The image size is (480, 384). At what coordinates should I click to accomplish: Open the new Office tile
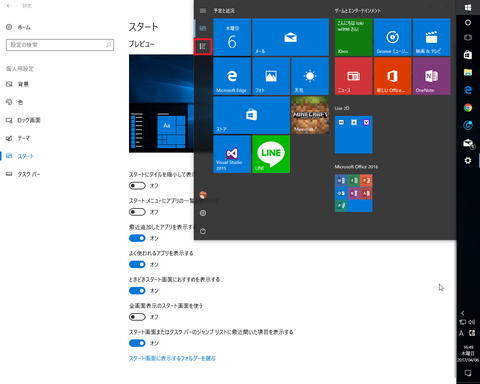point(392,76)
